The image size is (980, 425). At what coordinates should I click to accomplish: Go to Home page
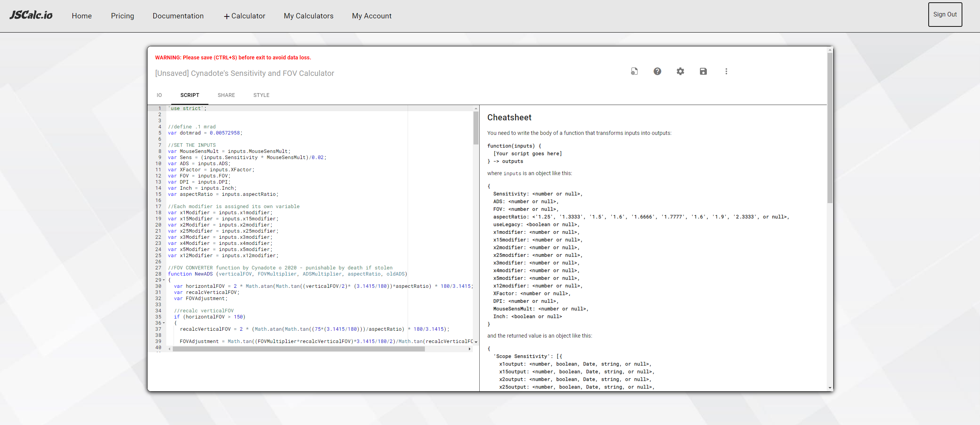(82, 16)
